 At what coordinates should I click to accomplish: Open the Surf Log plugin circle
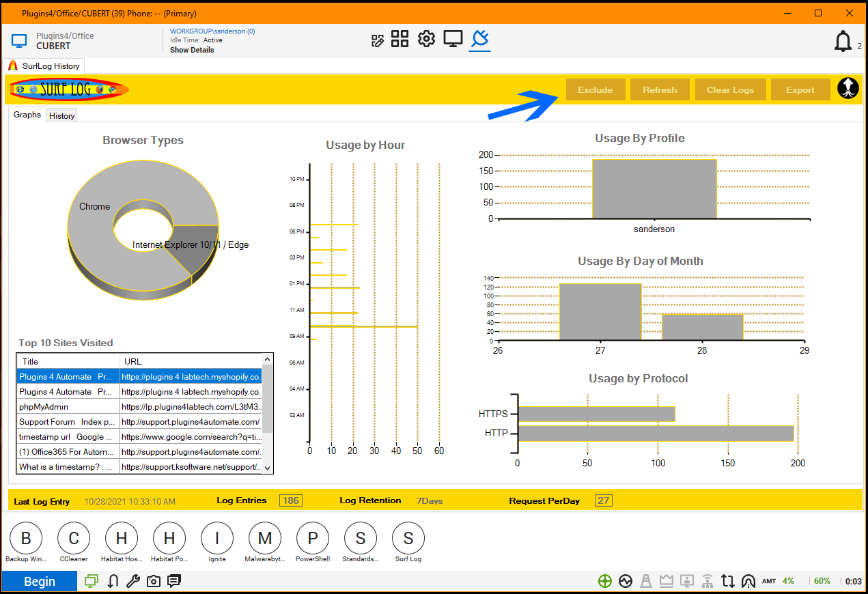point(408,538)
